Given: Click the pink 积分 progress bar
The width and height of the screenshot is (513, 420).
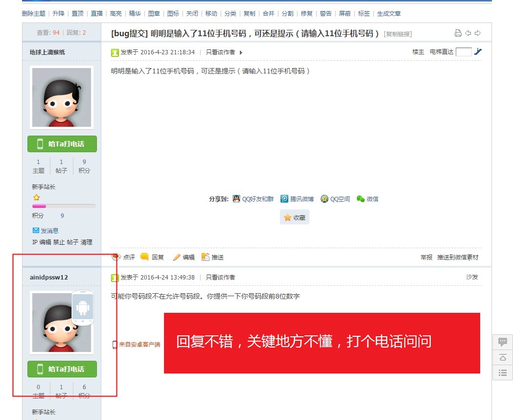Looking at the screenshot, I should tap(64, 206).
